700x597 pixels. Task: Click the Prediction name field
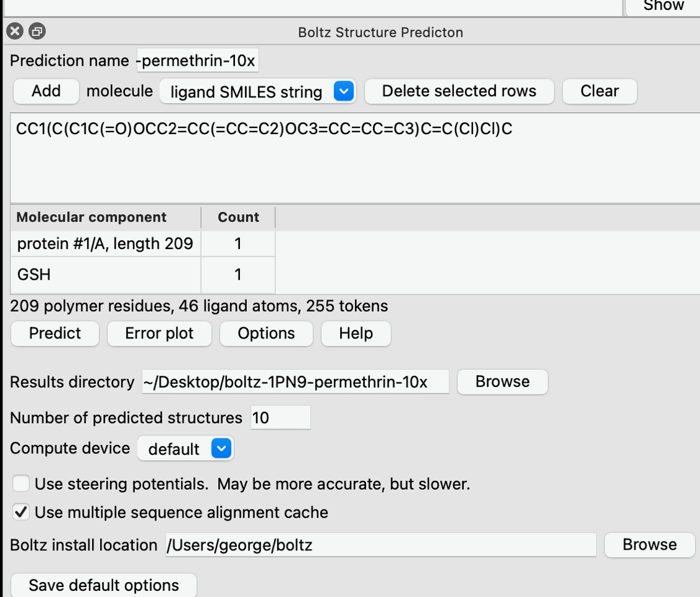pos(197,61)
